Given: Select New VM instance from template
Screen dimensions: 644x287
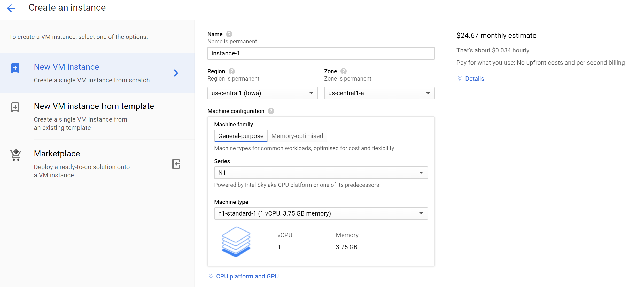Looking at the screenshot, I should point(97,116).
